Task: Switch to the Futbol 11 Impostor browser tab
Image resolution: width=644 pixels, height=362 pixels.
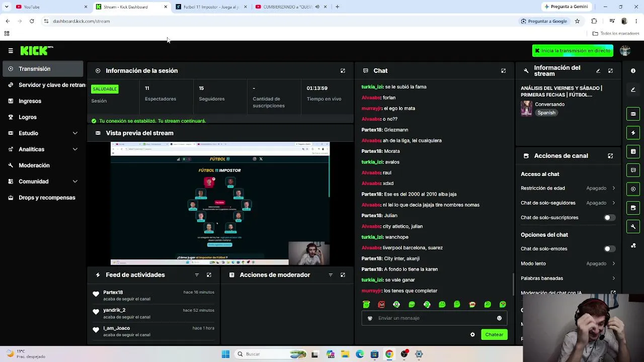Action: click(x=211, y=7)
